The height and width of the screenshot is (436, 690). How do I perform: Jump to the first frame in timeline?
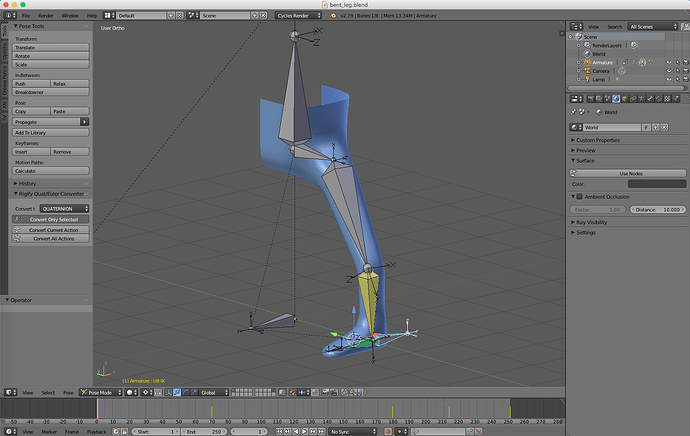(x=279, y=432)
